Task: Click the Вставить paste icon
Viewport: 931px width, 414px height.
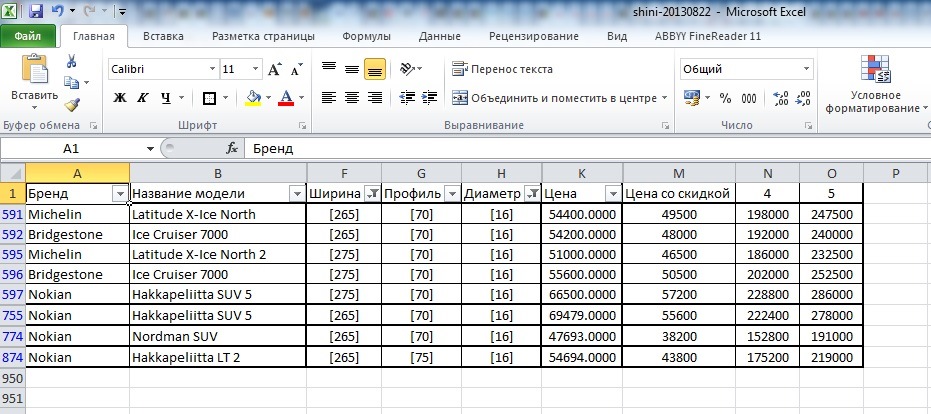Action: [34, 69]
